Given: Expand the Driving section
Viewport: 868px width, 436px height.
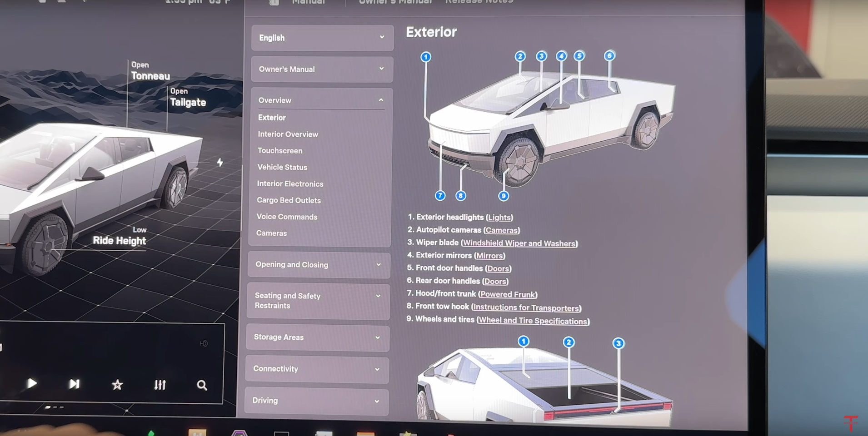Looking at the screenshot, I should [317, 401].
